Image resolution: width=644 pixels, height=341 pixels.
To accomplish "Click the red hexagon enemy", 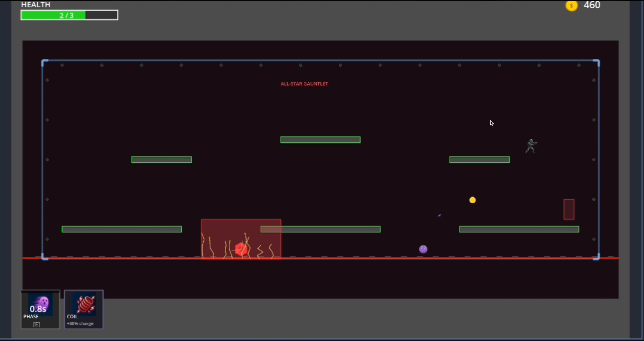I will pyautogui.click(x=241, y=249).
